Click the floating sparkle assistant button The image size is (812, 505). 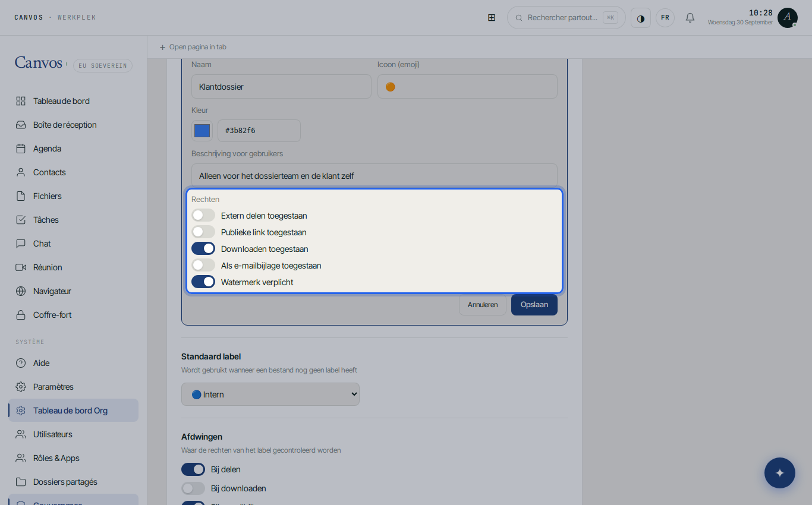tap(780, 473)
